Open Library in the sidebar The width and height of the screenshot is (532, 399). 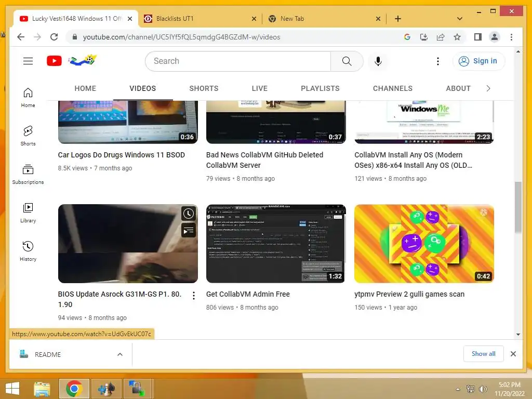(x=28, y=212)
